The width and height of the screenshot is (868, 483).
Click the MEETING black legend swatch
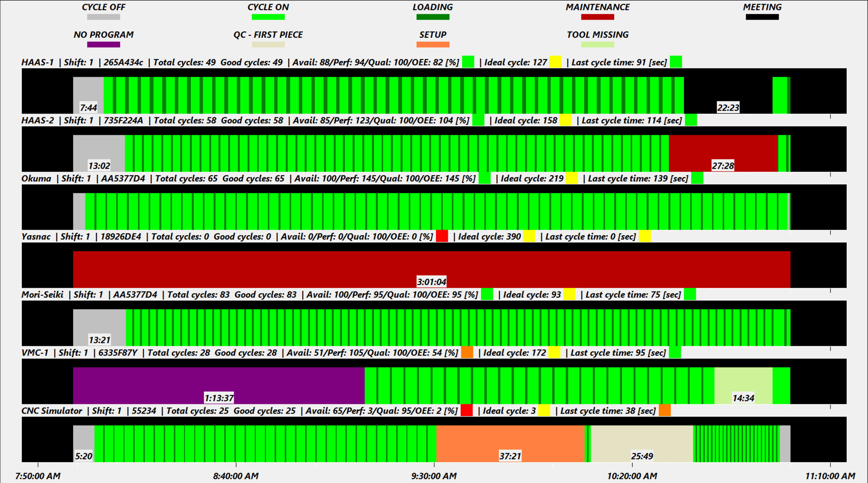pyautogui.click(x=762, y=17)
